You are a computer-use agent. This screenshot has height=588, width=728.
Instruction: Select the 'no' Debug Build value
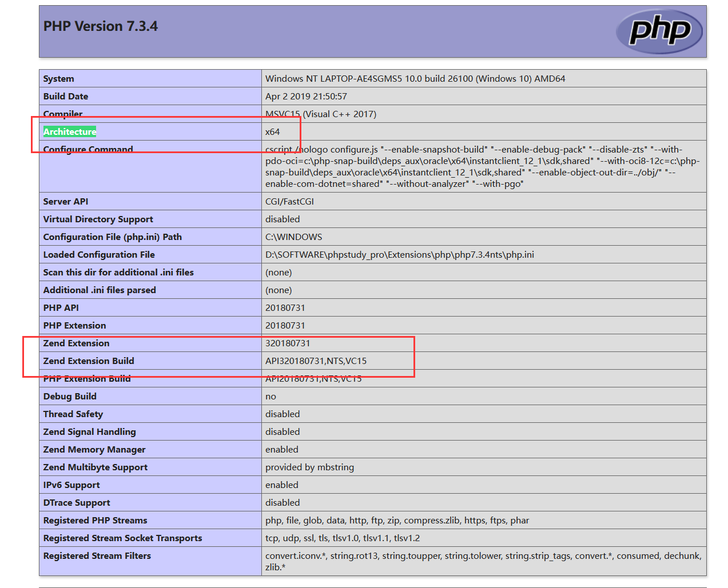(x=270, y=397)
